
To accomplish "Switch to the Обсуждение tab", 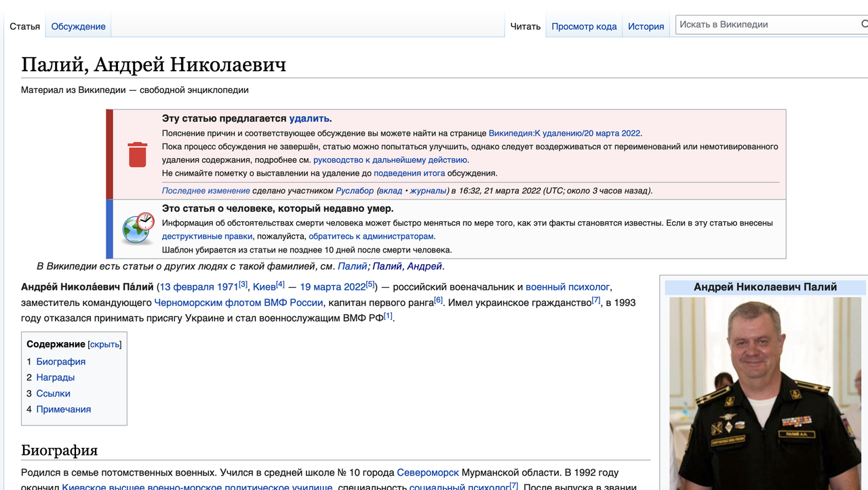I will tap(79, 26).
